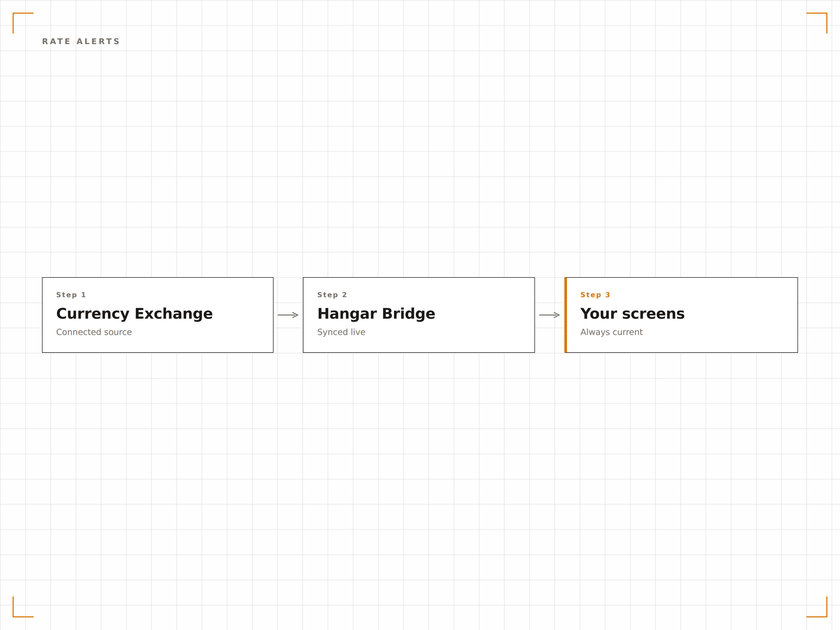Click the Connected source subtitle
Viewport: 840px width, 630px height.
click(x=94, y=332)
